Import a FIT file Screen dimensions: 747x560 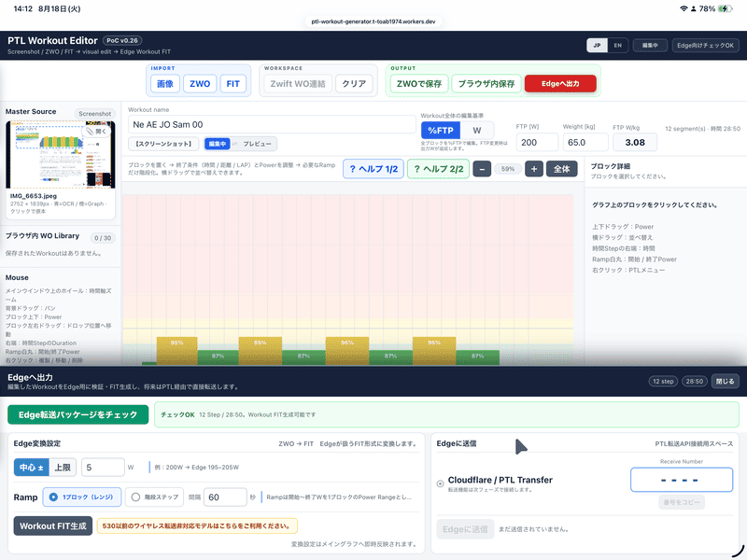233,84
